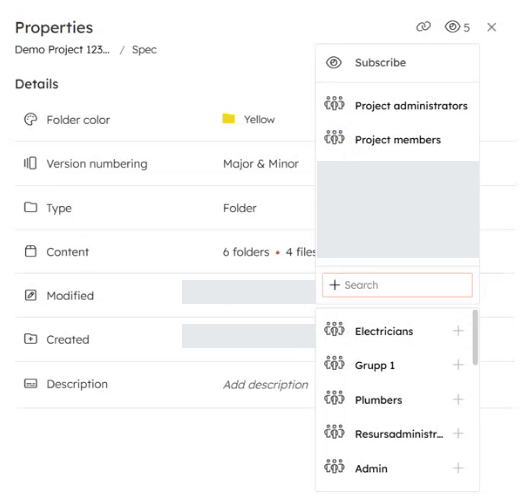Add Electricians group with plus button
The width and height of the screenshot is (520, 500).
(458, 331)
